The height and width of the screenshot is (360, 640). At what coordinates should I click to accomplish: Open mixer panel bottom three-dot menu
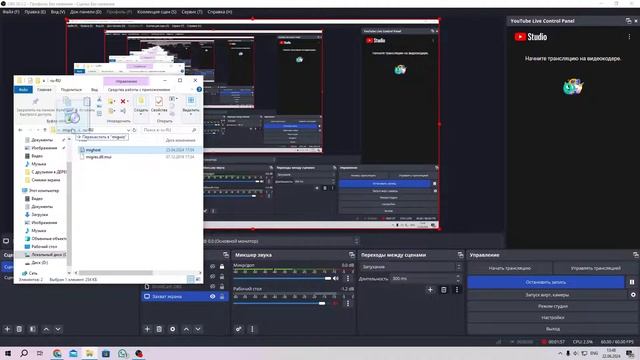(252, 329)
